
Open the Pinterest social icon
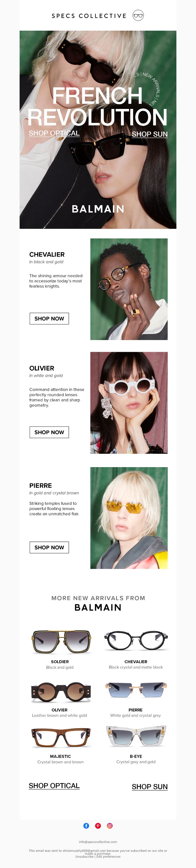click(x=98, y=826)
